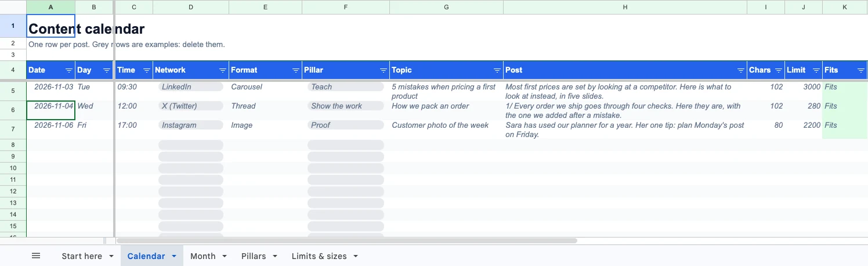Screen dimensions: 868x266
Task: Select the Carousel format cell
Action: [266, 91]
